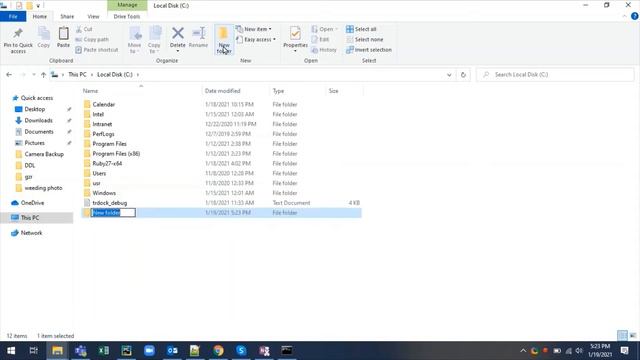Open Properties from the ribbon
The width and height of the screenshot is (640, 360).
295,40
